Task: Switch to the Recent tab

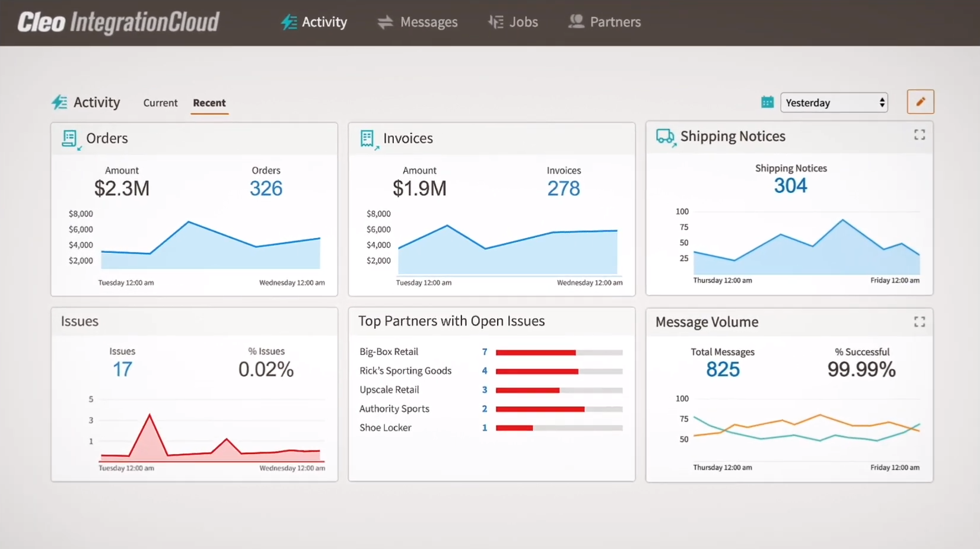Action: pos(209,103)
